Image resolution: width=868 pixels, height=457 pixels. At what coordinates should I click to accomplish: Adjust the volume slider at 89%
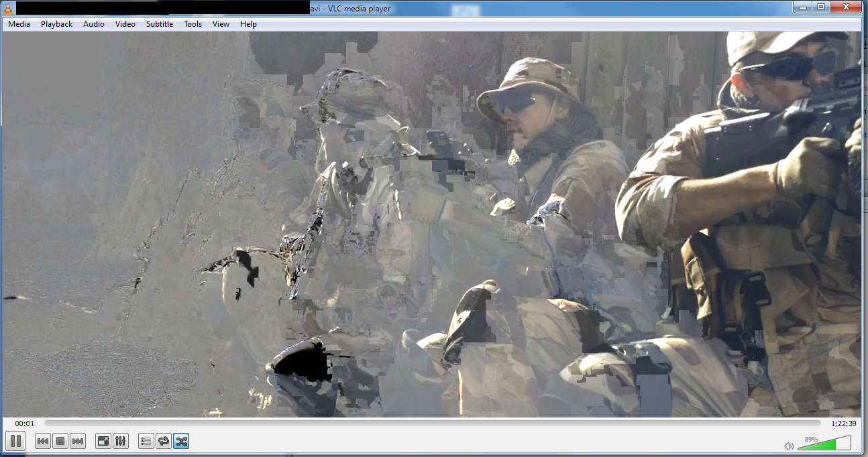point(824,442)
